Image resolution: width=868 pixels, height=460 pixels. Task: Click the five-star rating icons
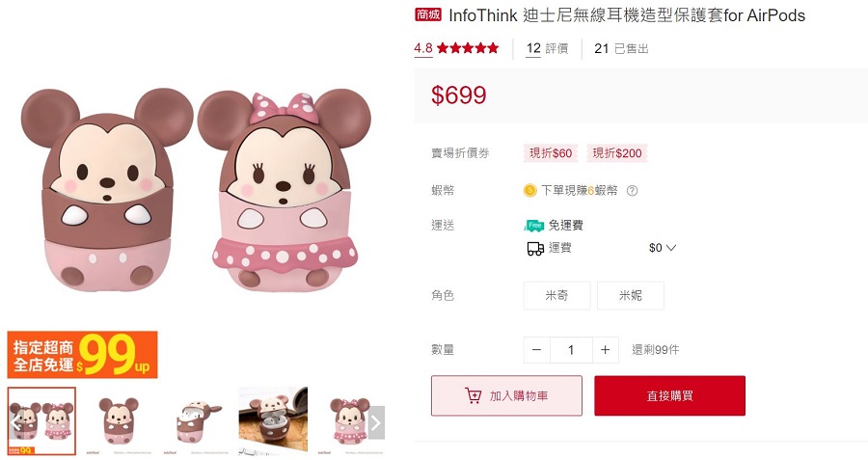[468, 48]
